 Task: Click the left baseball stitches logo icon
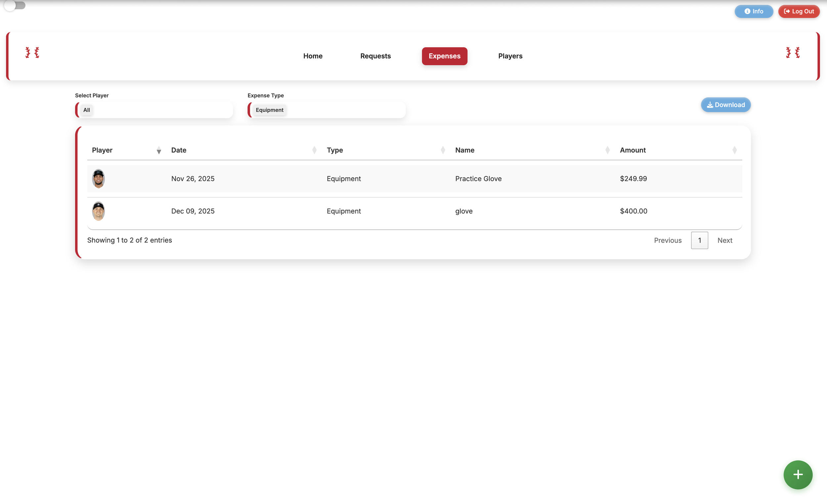click(32, 53)
